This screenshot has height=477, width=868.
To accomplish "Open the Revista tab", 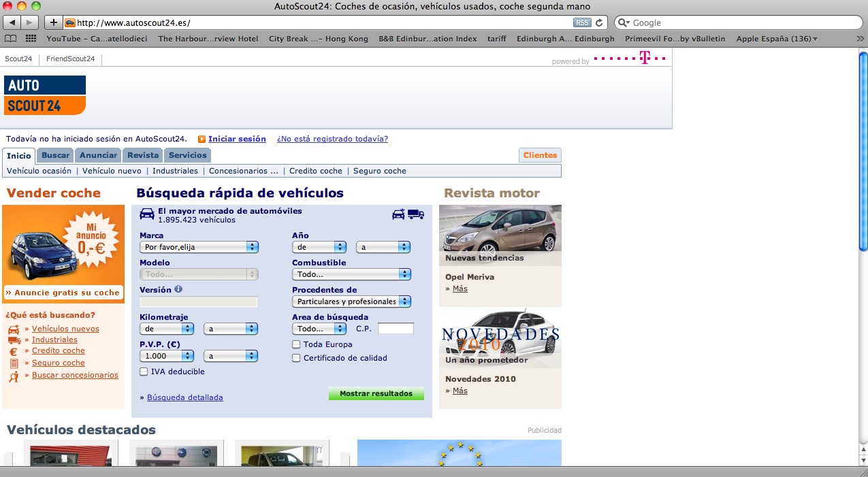I will point(143,155).
